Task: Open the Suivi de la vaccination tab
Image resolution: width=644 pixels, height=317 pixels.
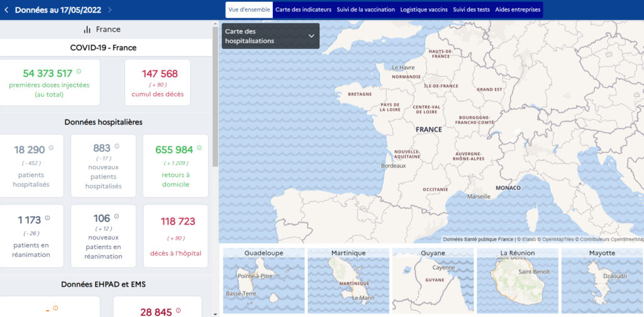Action: coord(365,10)
